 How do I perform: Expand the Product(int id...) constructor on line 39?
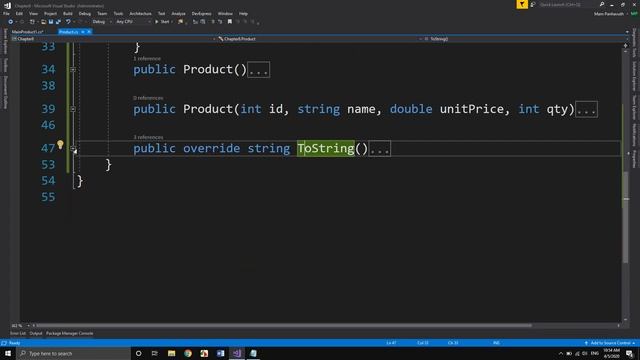pyautogui.click(x=73, y=109)
